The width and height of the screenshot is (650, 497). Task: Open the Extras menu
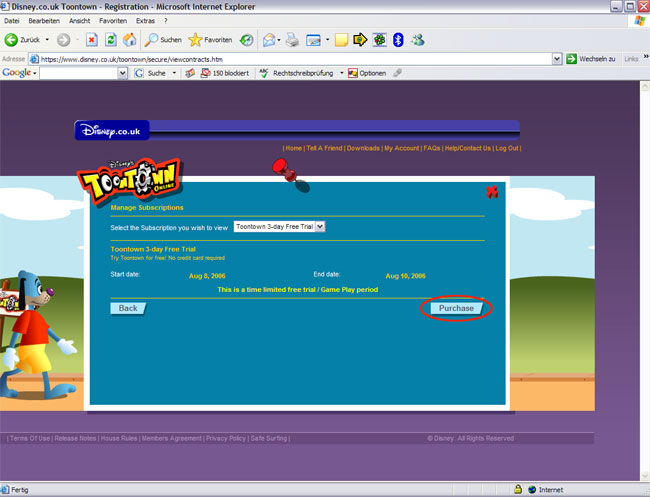[x=145, y=21]
